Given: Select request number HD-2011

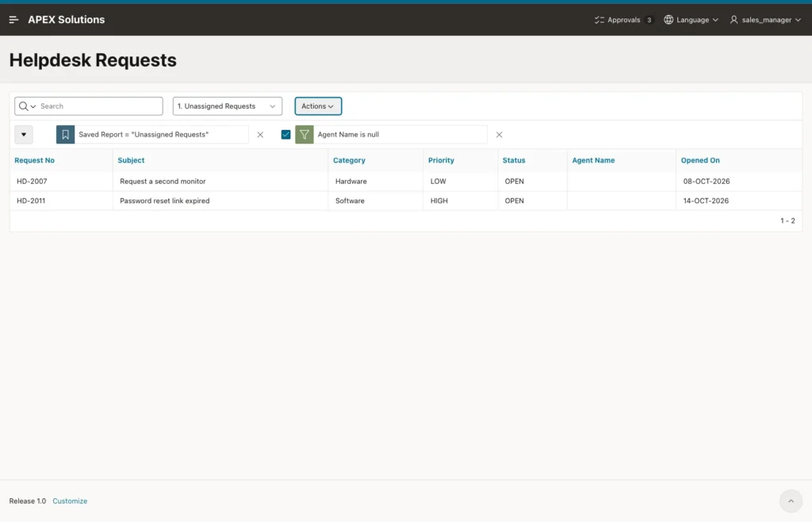Looking at the screenshot, I should point(31,201).
